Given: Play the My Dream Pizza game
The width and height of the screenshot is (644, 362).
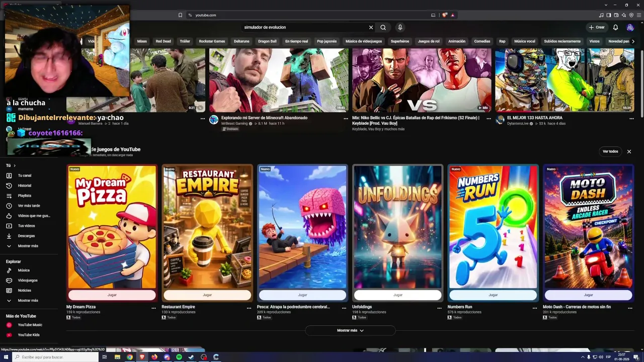Looking at the screenshot, I should pos(112,295).
